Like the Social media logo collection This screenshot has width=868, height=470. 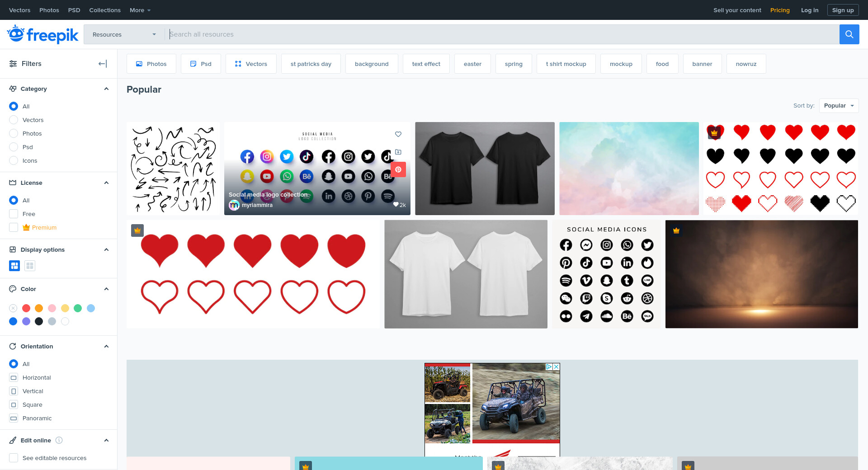[x=398, y=134]
